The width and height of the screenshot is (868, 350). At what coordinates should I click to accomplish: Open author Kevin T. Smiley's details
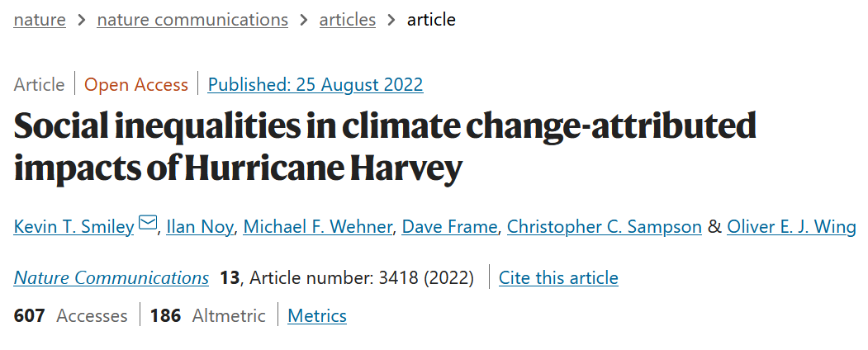[x=74, y=226]
